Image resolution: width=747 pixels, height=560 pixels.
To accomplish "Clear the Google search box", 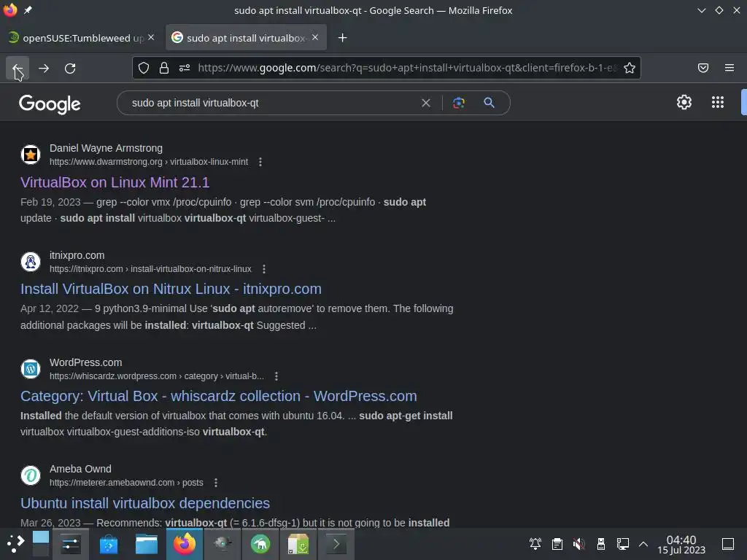I will (426, 103).
